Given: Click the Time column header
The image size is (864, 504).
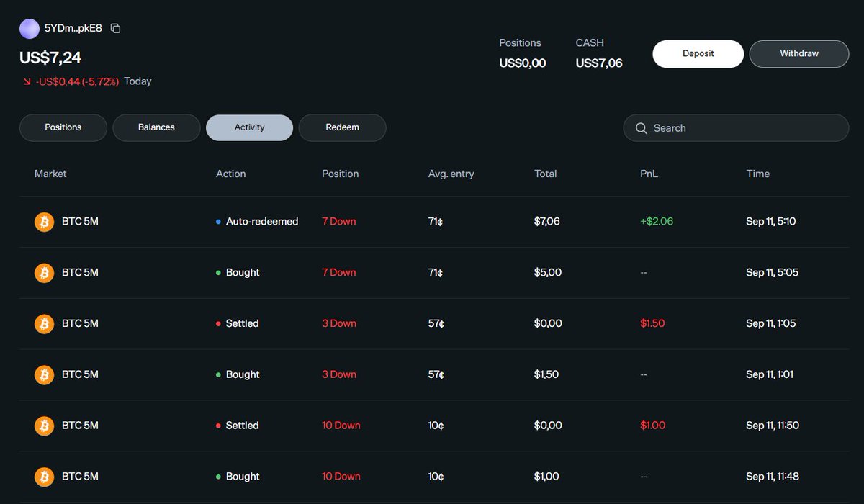Looking at the screenshot, I should click(758, 174).
